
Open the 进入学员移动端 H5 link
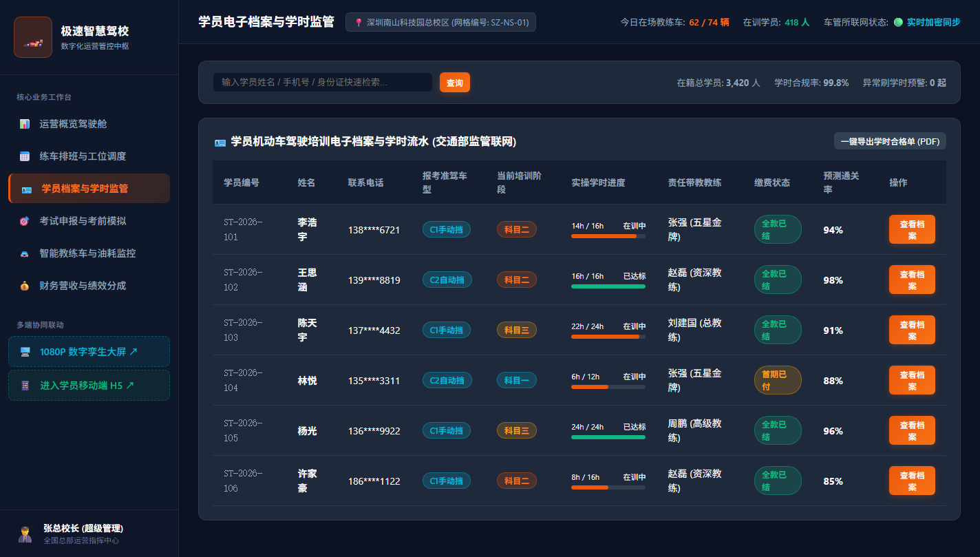(x=89, y=386)
